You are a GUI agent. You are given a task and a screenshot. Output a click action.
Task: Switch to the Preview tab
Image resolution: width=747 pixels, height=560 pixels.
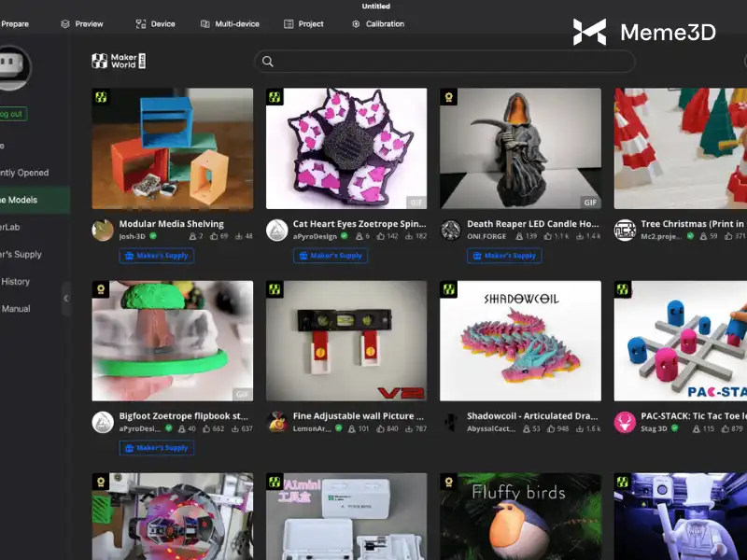pyautogui.click(x=82, y=24)
